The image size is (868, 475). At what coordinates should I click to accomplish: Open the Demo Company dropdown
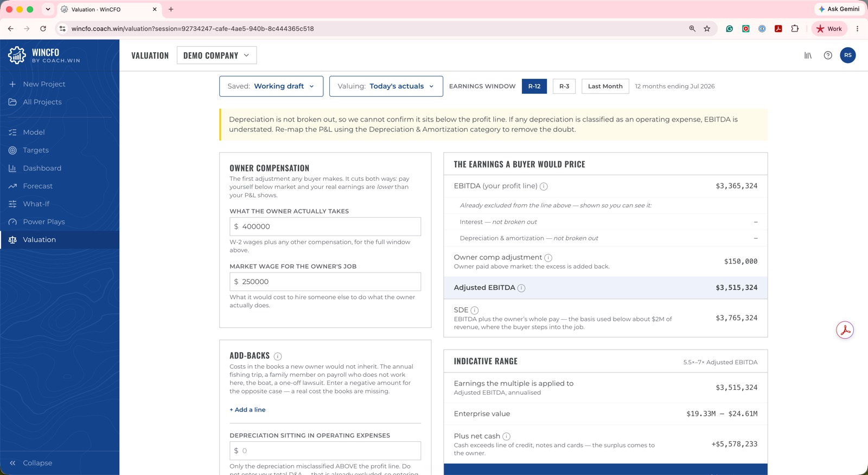216,55
